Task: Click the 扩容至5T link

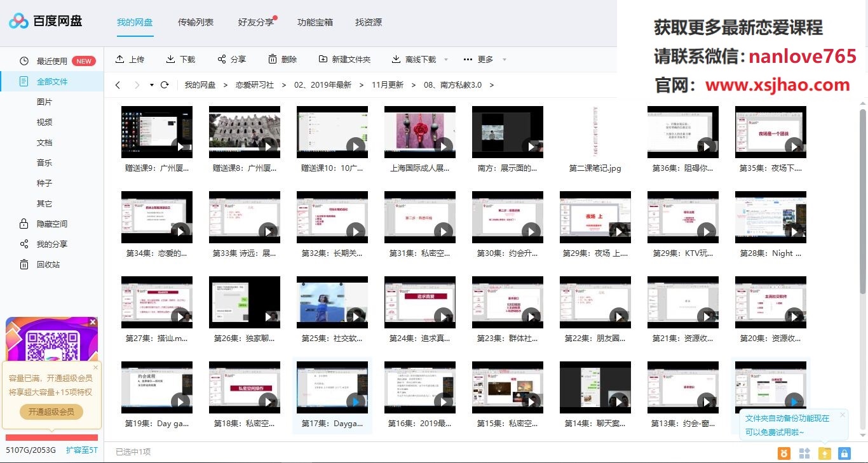Action: pyautogui.click(x=82, y=450)
